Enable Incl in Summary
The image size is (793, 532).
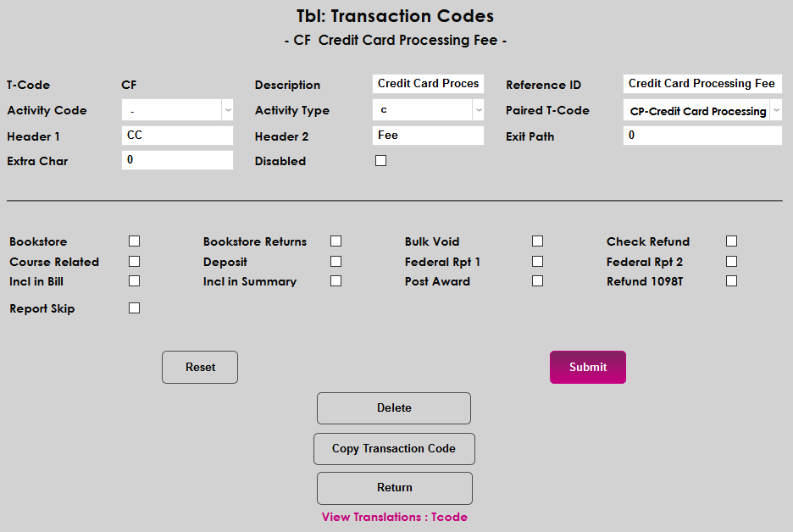click(x=335, y=280)
